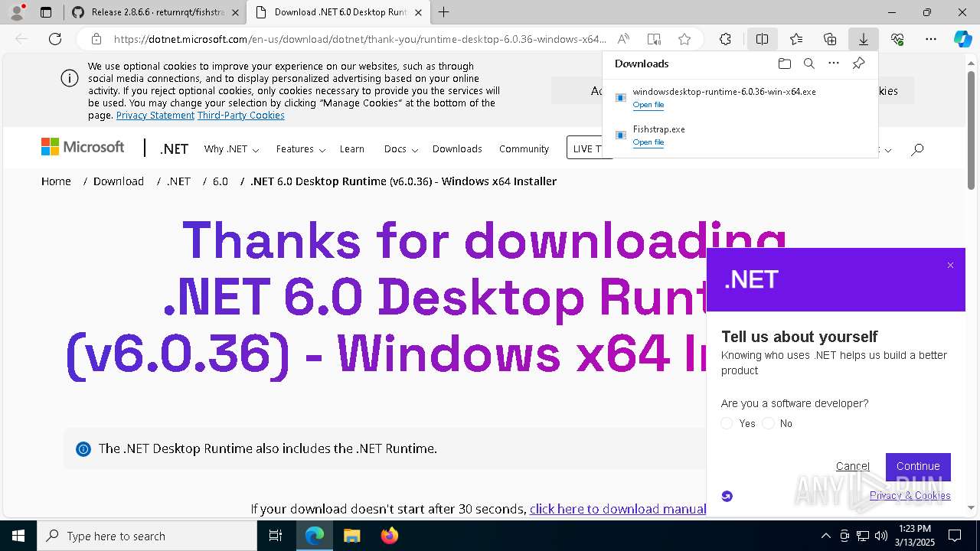This screenshot has height=551, width=980.
Task: Select No for software developer
Action: pyautogui.click(x=769, y=423)
